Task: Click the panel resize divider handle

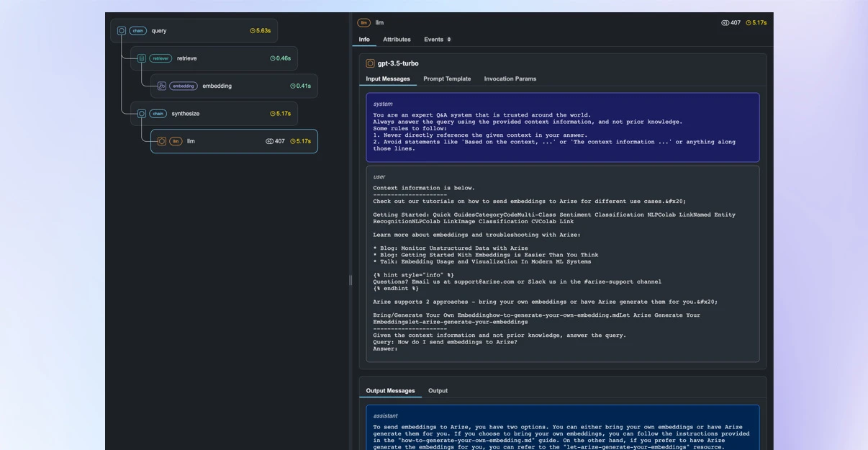Action: [x=351, y=279]
